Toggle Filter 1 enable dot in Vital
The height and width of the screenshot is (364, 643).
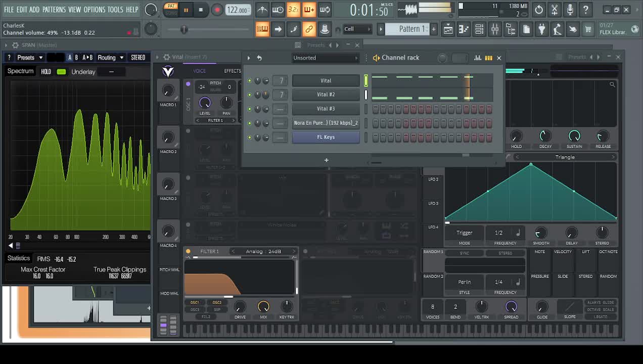click(188, 252)
